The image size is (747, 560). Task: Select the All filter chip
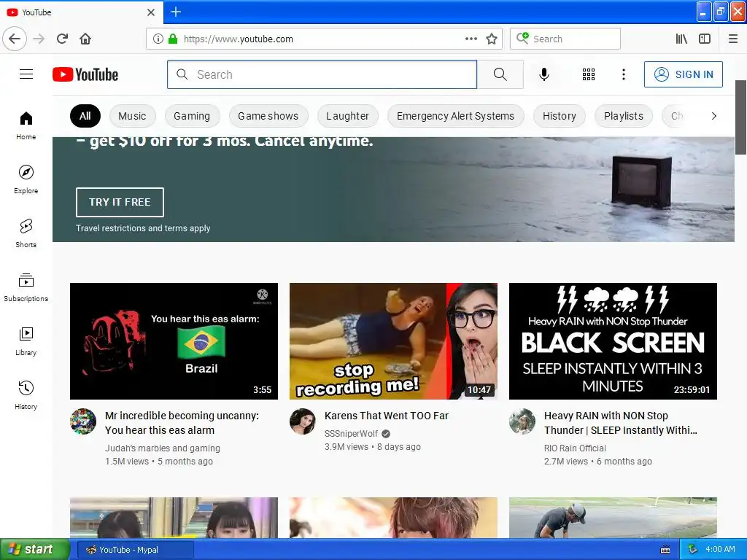click(85, 116)
